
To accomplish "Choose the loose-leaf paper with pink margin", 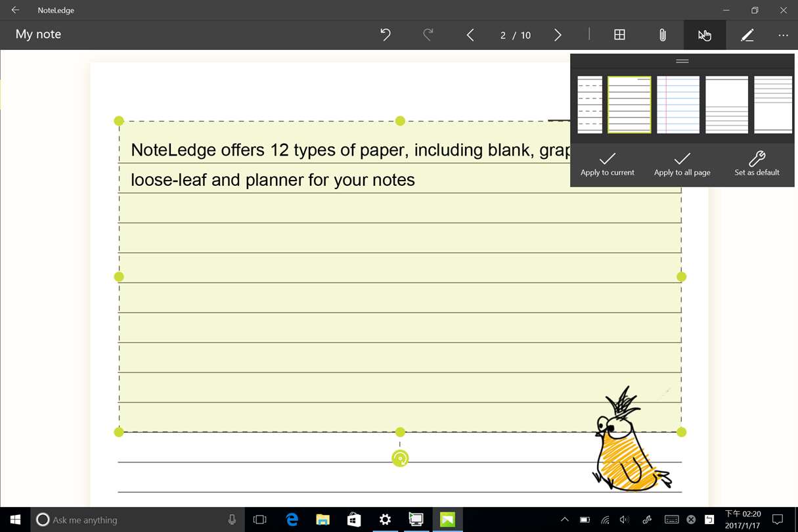I will click(678, 105).
